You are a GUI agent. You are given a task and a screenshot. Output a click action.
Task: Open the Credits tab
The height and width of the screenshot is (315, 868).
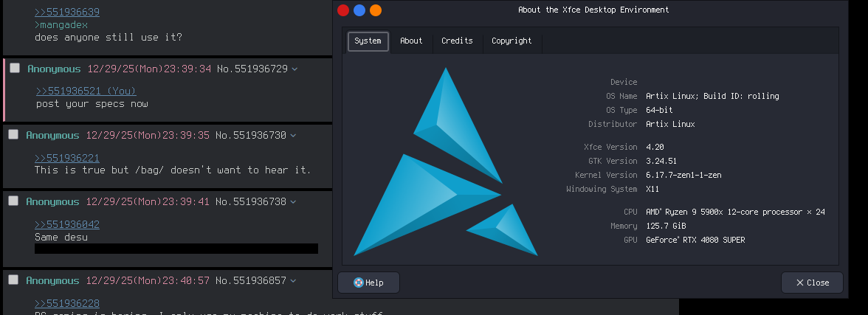(x=457, y=41)
